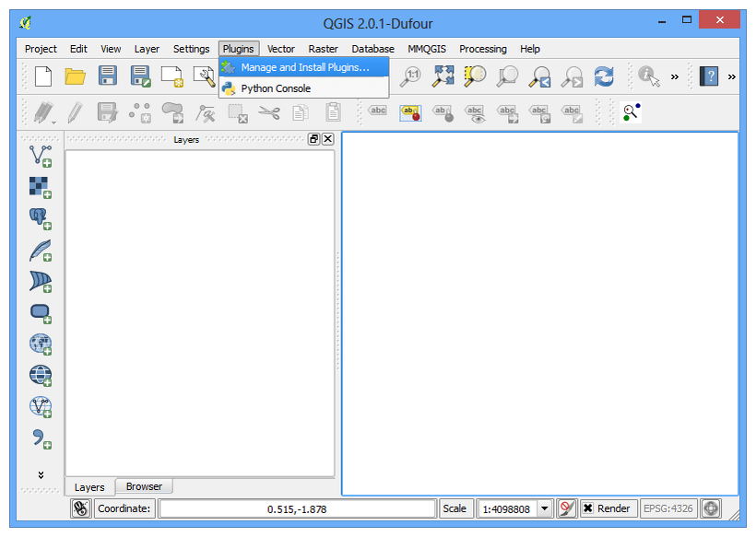The width and height of the screenshot is (756, 537).
Task: Toggle show/hide labels tool
Action: tap(476, 113)
